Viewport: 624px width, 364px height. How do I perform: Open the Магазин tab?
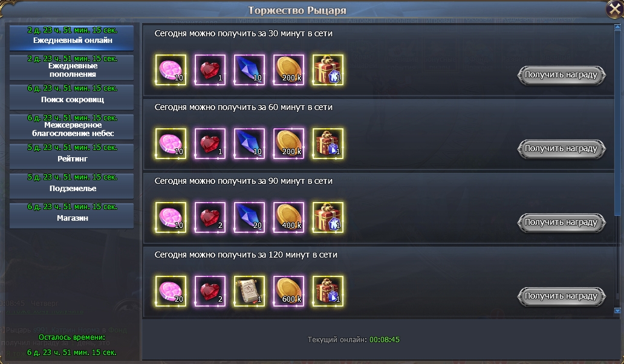[71, 215]
